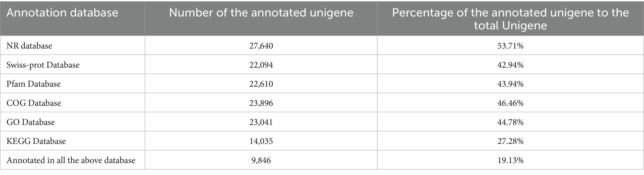Image resolution: width=644 pixels, height=175 pixels.
Task: Click the 53.71% percentage cell
Action: point(510,46)
